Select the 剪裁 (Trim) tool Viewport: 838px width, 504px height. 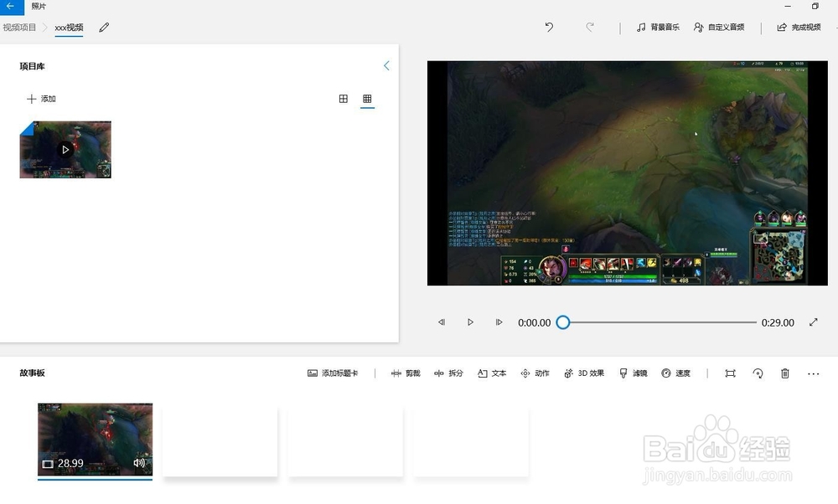(406, 373)
